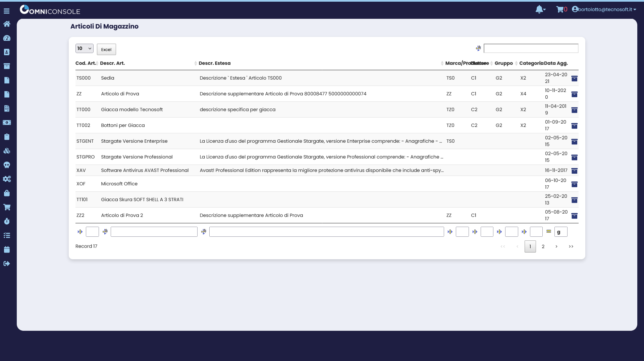Open the skull icon in sidebar
This screenshot has width=644, height=361.
coord(7,165)
